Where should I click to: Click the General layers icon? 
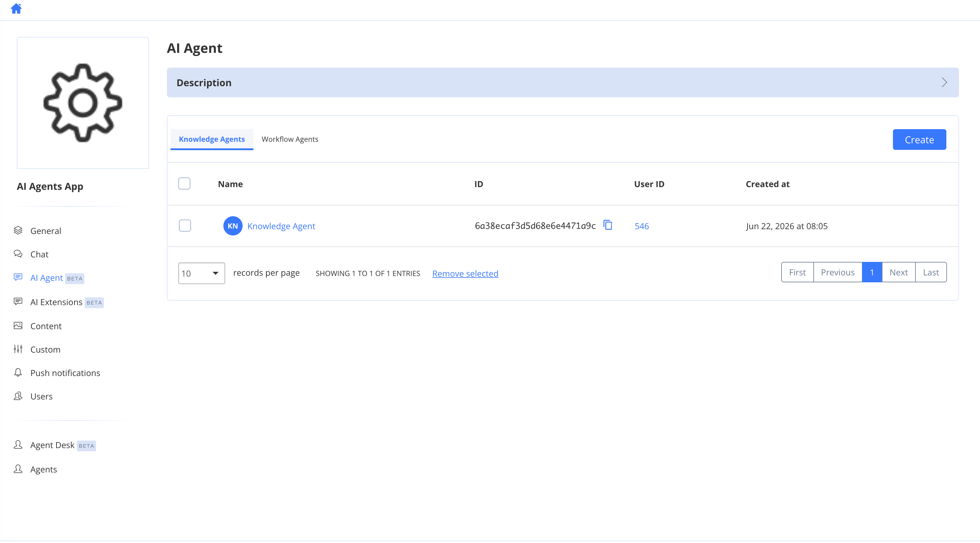(18, 230)
